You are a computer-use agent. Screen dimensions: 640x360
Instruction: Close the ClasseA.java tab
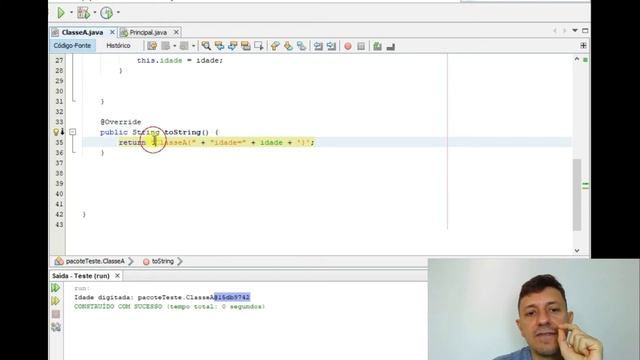tap(112, 32)
